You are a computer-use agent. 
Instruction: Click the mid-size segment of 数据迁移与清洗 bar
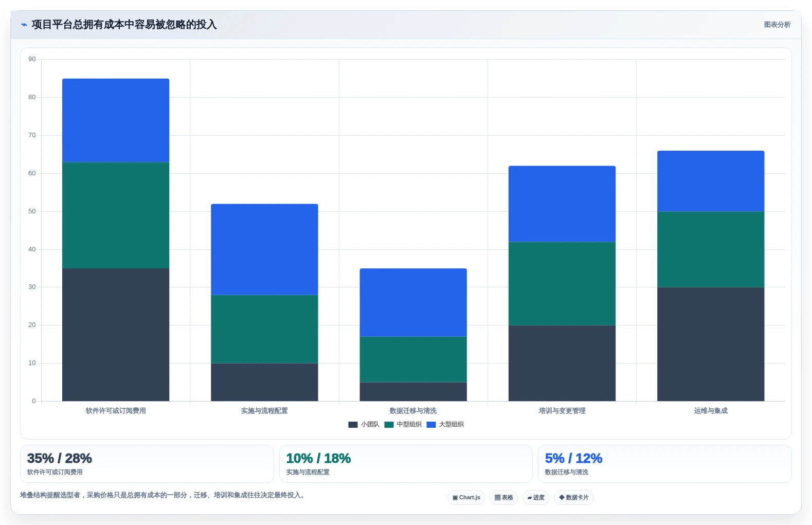413,359
